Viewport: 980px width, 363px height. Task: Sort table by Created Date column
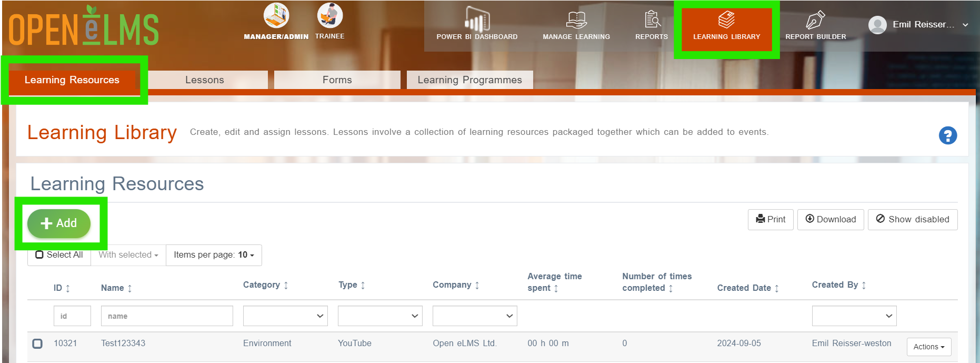click(748, 288)
